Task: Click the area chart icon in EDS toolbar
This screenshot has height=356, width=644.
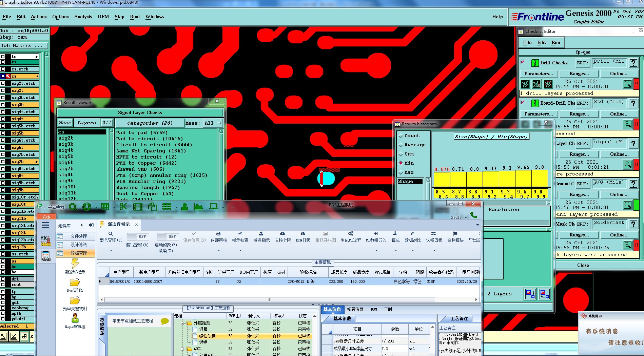Action: pyautogui.click(x=198, y=207)
